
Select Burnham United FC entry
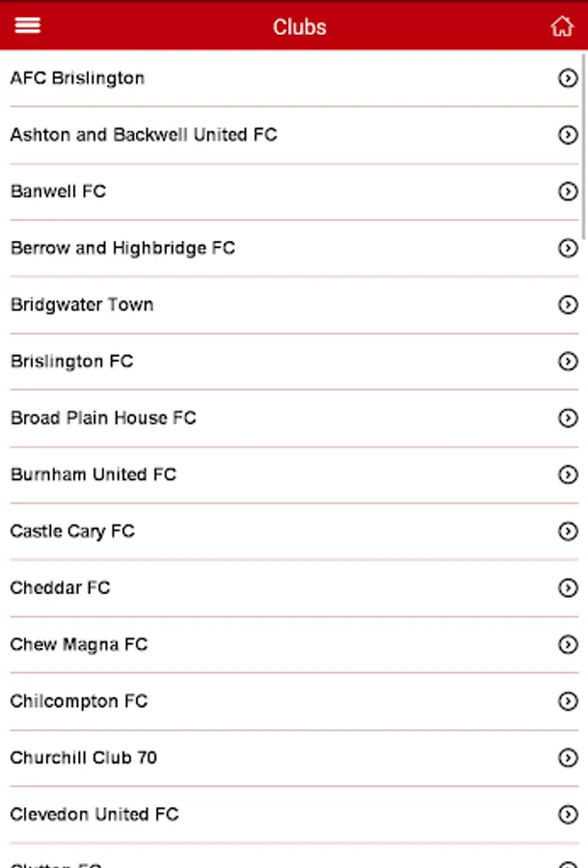point(94,475)
